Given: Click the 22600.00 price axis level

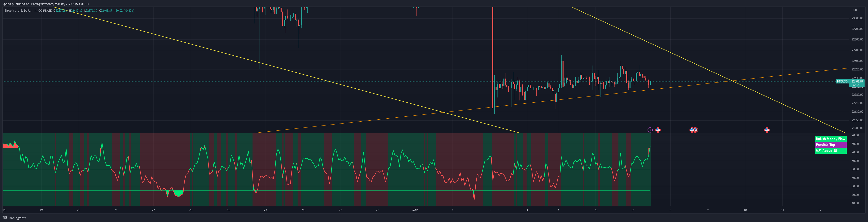Looking at the screenshot, I should point(857,61).
